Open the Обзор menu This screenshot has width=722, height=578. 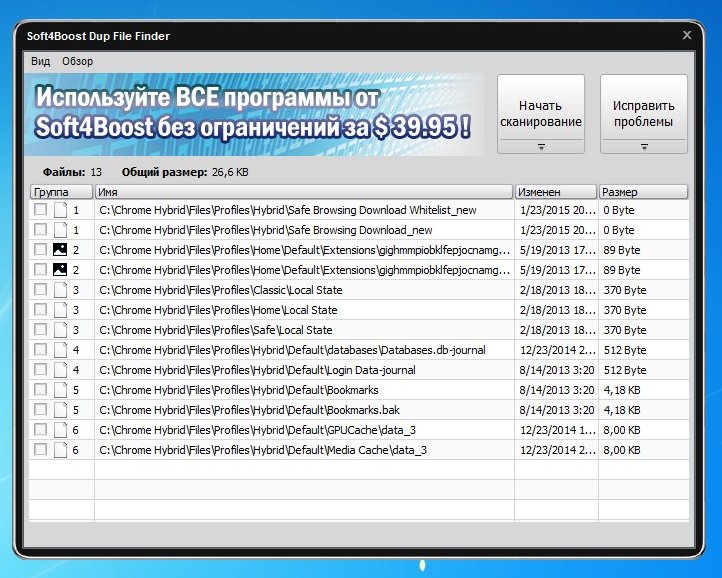click(x=77, y=61)
